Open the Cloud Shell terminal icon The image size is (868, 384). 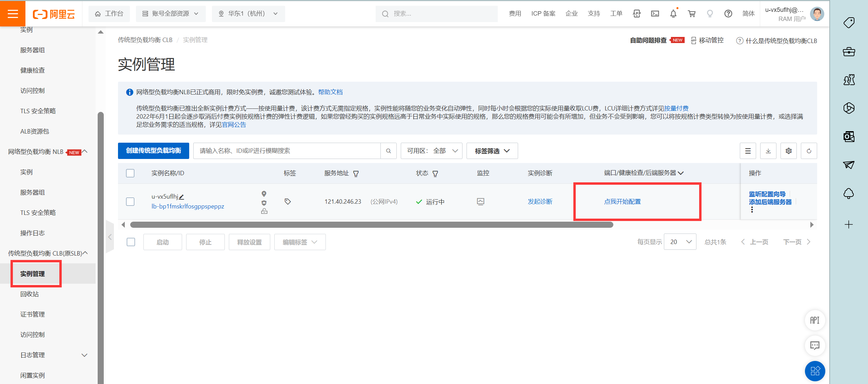tap(655, 14)
